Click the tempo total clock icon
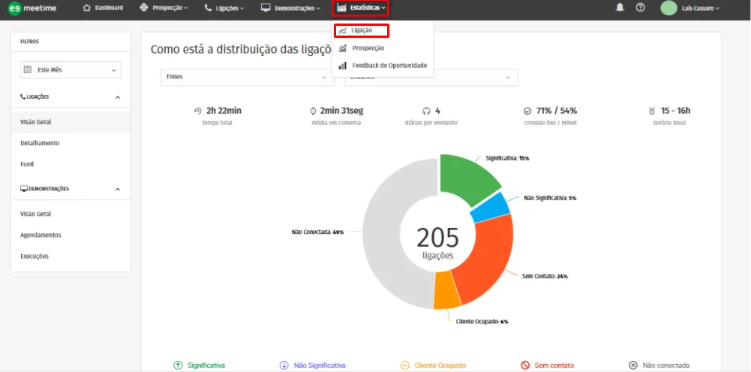This screenshot has width=751, height=372. click(x=198, y=111)
